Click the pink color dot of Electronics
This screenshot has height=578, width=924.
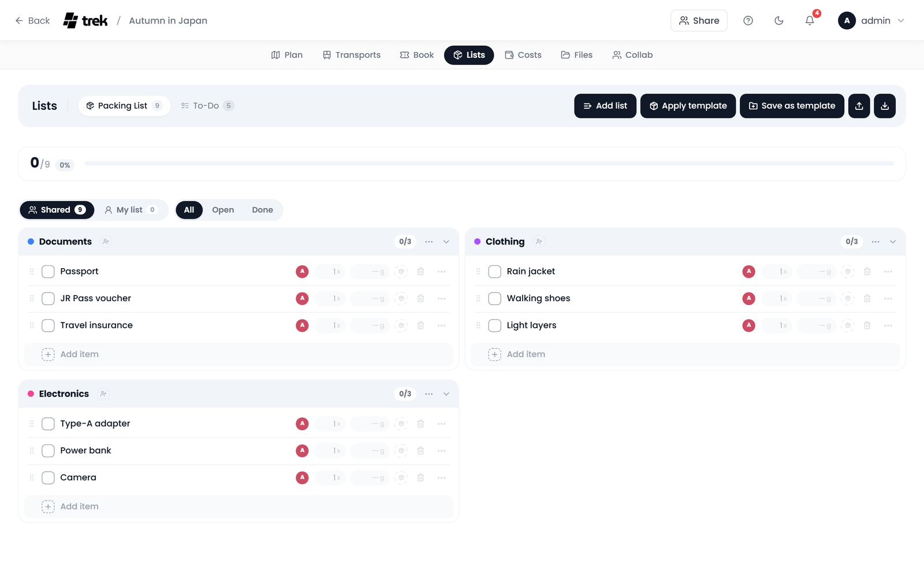coord(31,394)
